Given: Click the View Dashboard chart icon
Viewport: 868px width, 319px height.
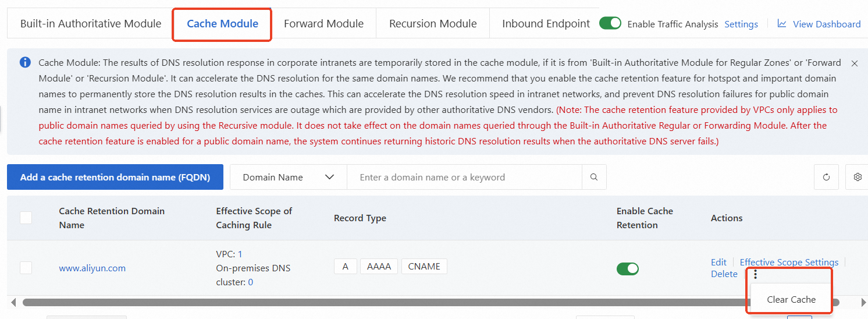Looking at the screenshot, I should click(782, 24).
